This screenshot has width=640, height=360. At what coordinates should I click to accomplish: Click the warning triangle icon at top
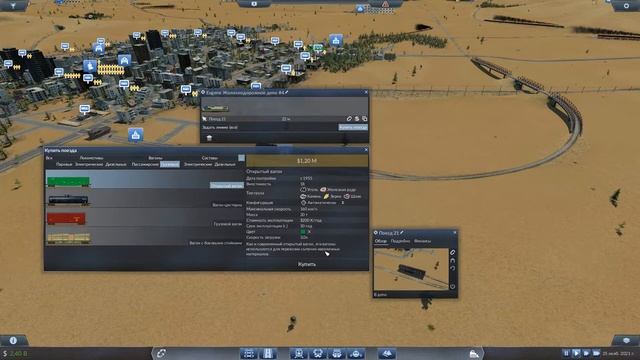pyautogui.click(x=385, y=4)
